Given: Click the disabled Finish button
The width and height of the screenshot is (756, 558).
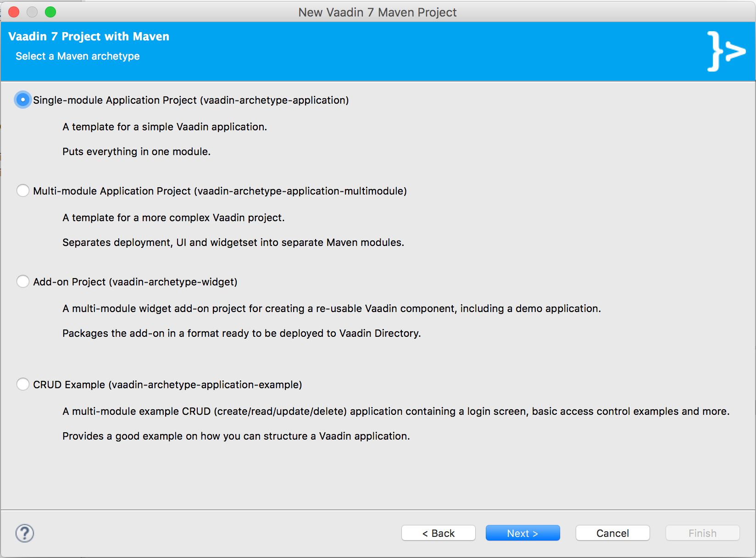Looking at the screenshot, I should coord(703,533).
